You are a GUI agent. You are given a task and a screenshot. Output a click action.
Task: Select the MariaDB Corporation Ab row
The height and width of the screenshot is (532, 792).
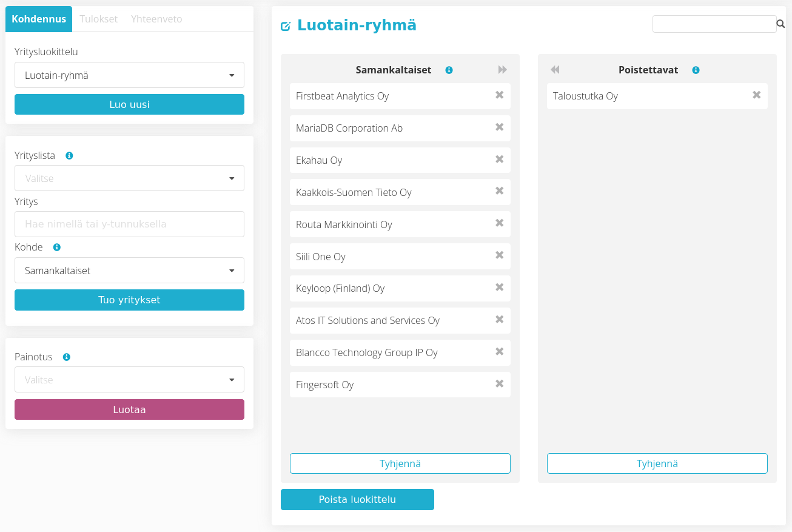point(400,128)
